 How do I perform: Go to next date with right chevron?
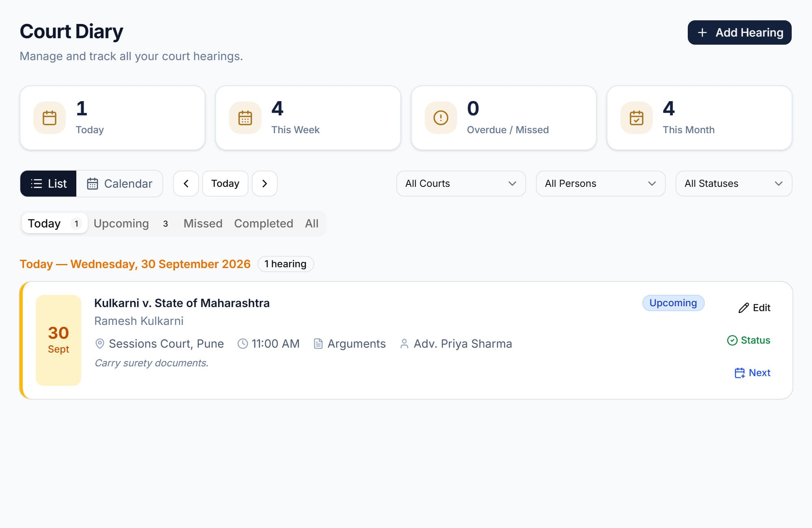click(265, 184)
